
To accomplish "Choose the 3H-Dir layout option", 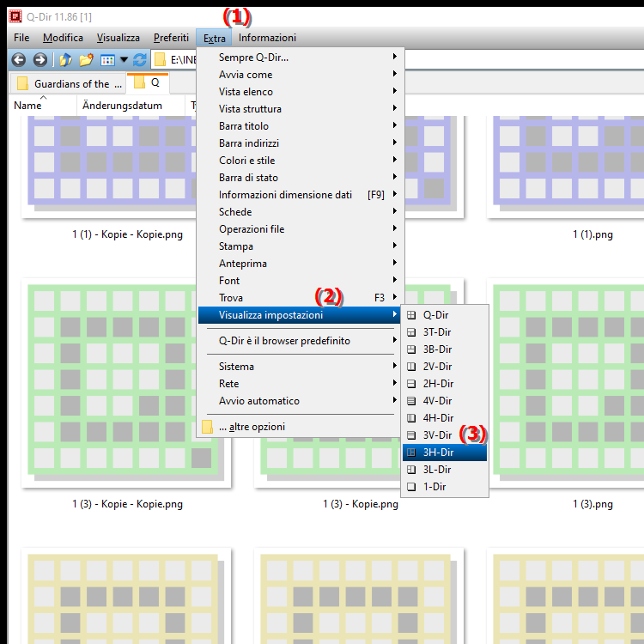I will pos(438,453).
